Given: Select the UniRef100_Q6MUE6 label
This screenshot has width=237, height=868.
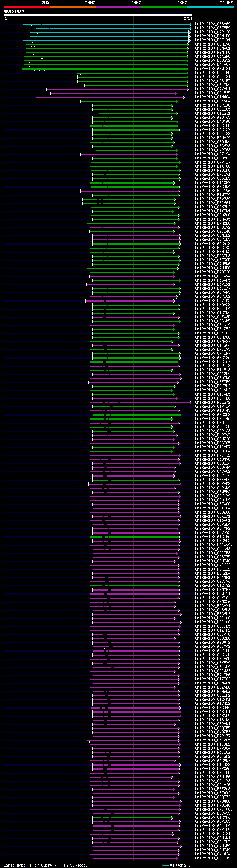Looking at the screenshot, I should pos(213,777).
